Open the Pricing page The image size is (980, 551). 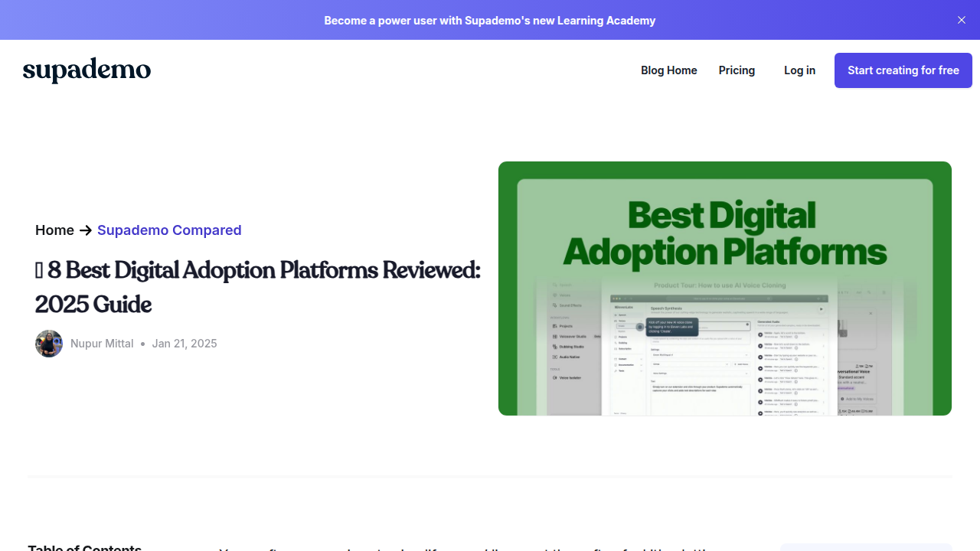coord(737,70)
